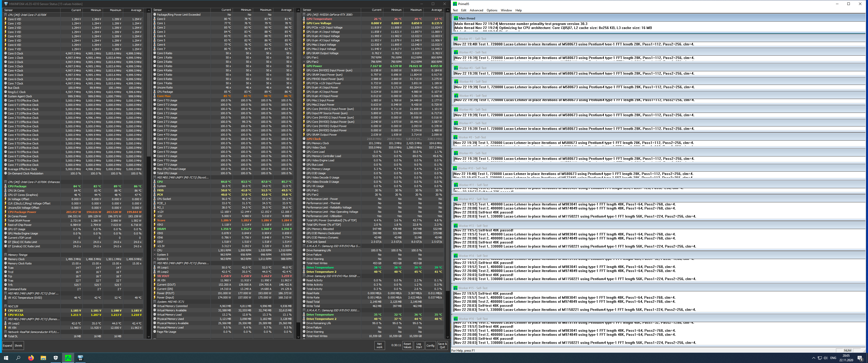Viewport: 868px width, 363px height.
Task: Open Prime95 from the Windows taskbar
Action: 68,358
